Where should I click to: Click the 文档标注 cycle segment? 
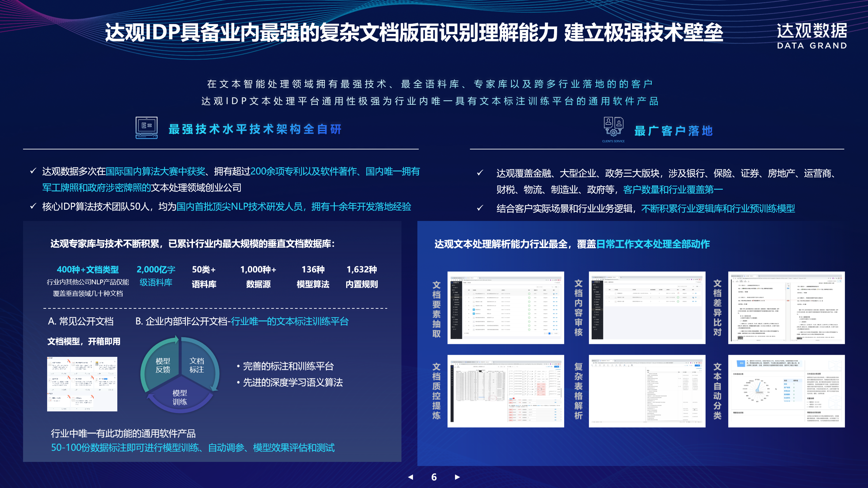tap(197, 366)
